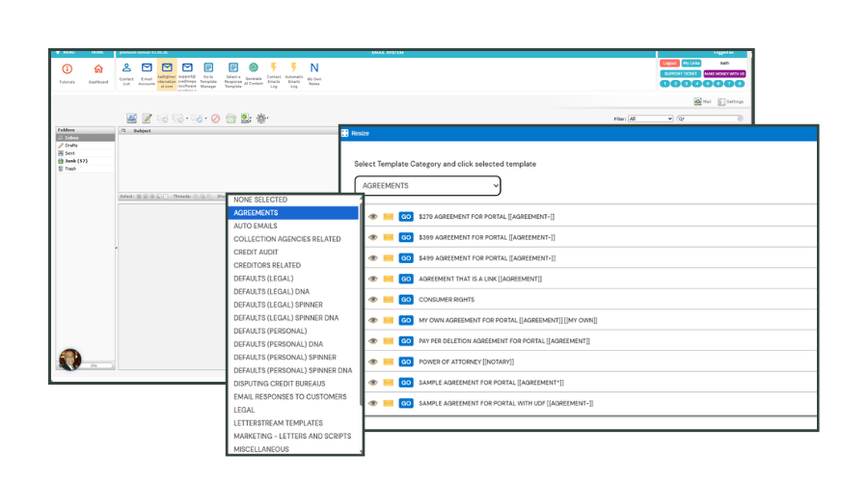
Task: Preview the $279 Agreement template eye
Action: [373, 217]
